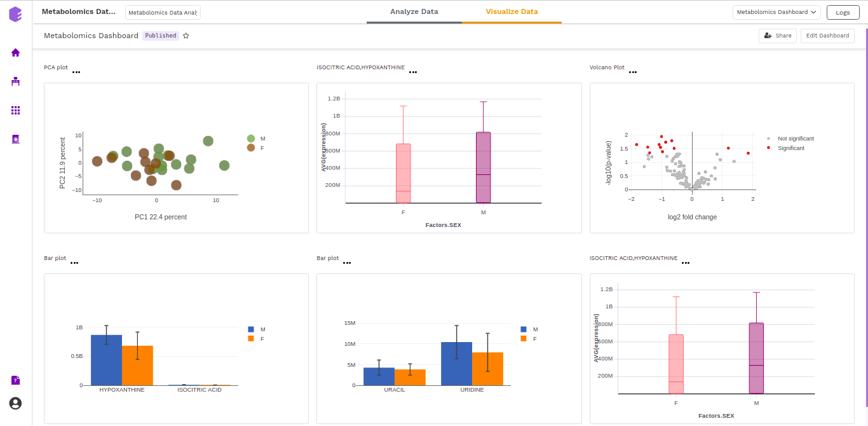
Task: Click the Edit Dashboard button
Action: [x=827, y=36]
